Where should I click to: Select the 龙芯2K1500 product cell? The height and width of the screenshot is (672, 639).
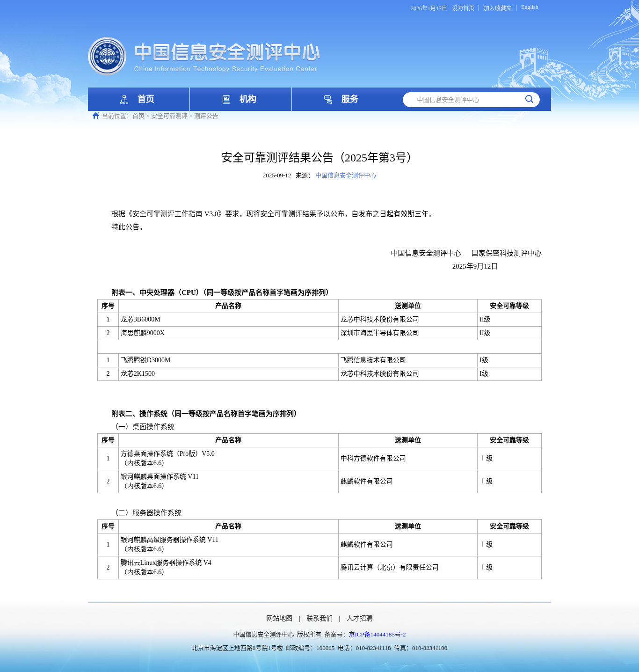(x=228, y=374)
